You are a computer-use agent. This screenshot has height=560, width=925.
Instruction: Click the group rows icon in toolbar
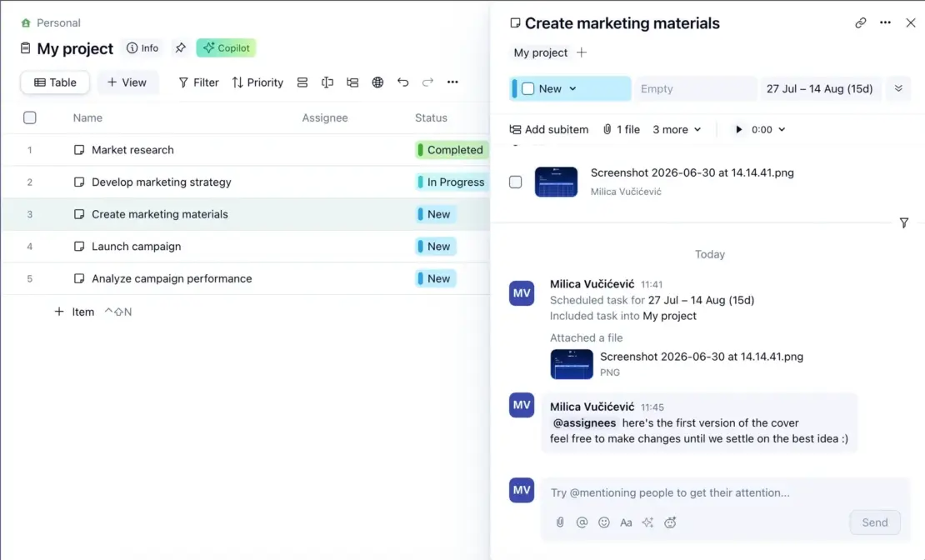pyautogui.click(x=302, y=82)
